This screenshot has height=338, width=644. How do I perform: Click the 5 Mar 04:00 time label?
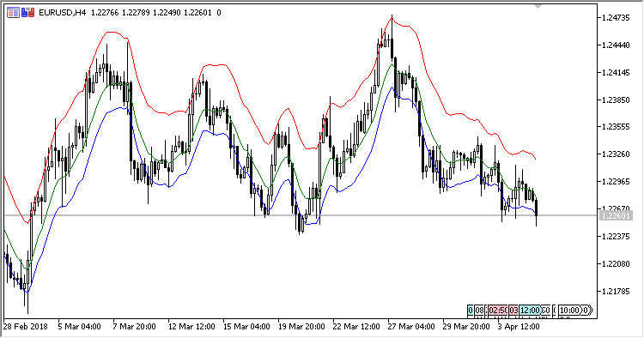click(79, 327)
